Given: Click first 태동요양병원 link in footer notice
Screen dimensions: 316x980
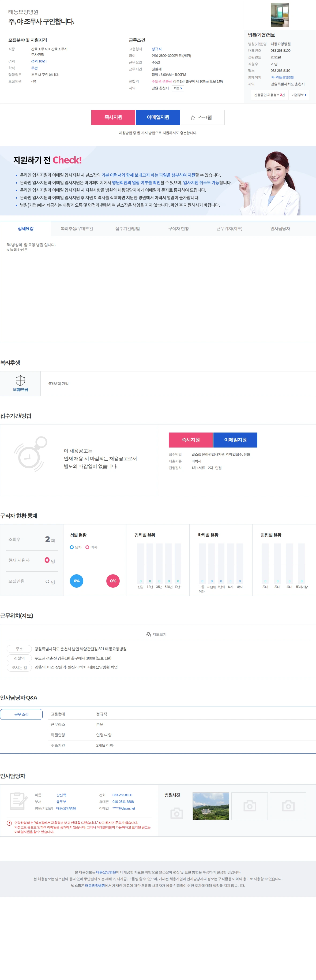Looking at the screenshot, I should pos(106,872).
